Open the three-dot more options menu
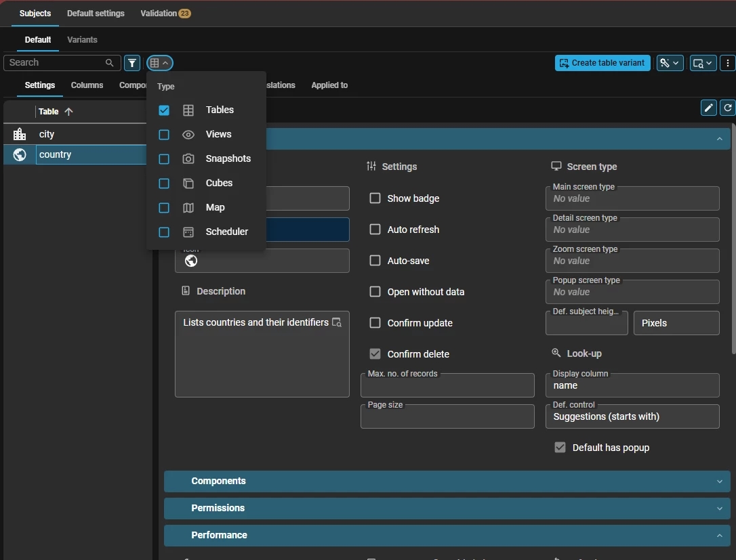Viewport: 736px width, 560px height. point(728,63)
